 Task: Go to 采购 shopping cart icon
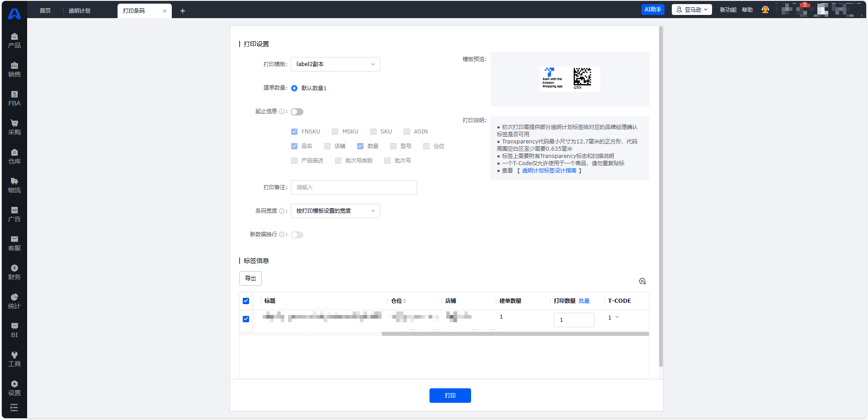[14, 127]
